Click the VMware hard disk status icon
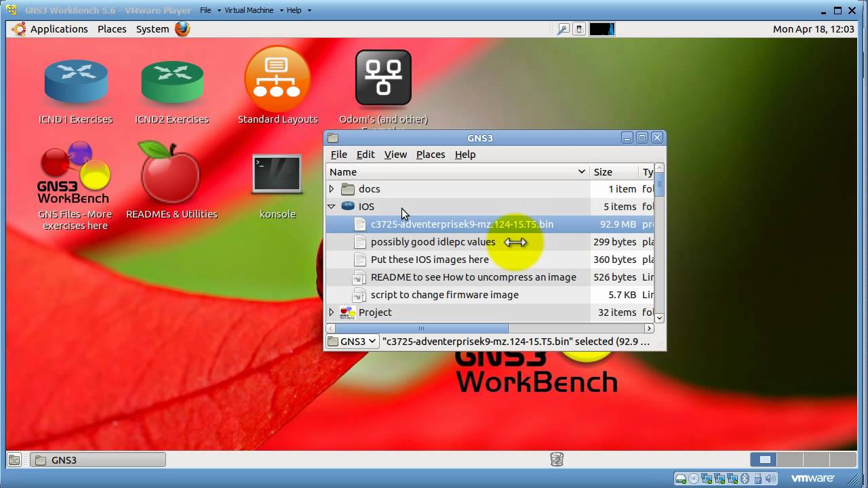The image size is (868, 488). 681,479
